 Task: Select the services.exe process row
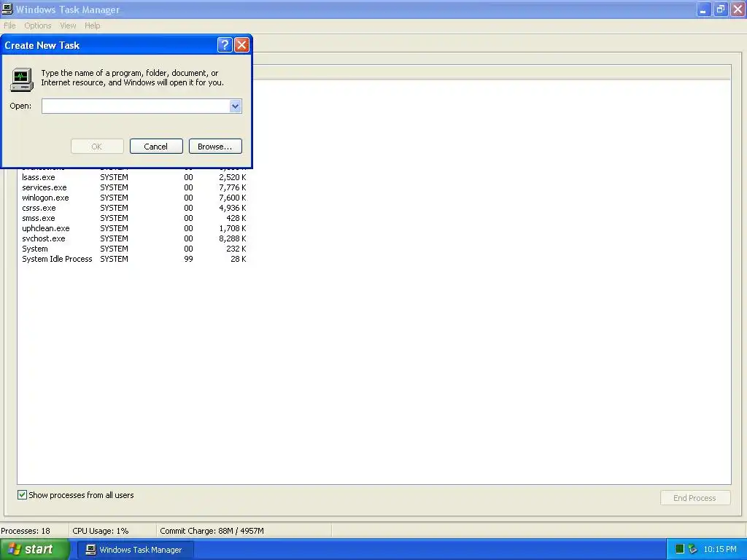click(x=134, y=187)
